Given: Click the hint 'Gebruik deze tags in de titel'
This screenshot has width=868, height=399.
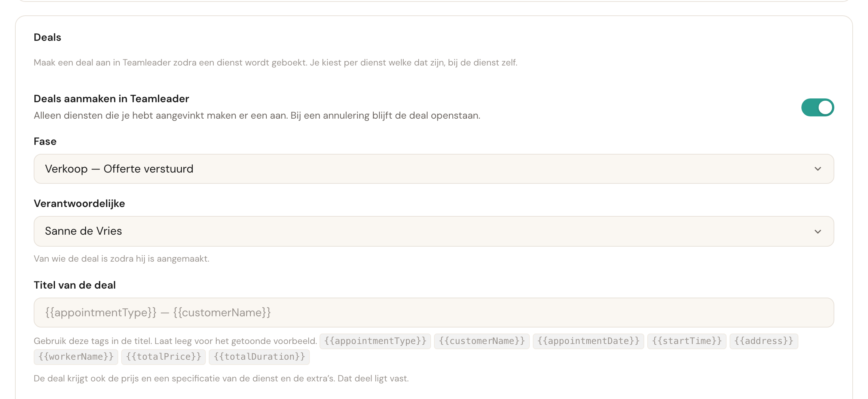Looking at the screenshot, I should tap(175, 341).
